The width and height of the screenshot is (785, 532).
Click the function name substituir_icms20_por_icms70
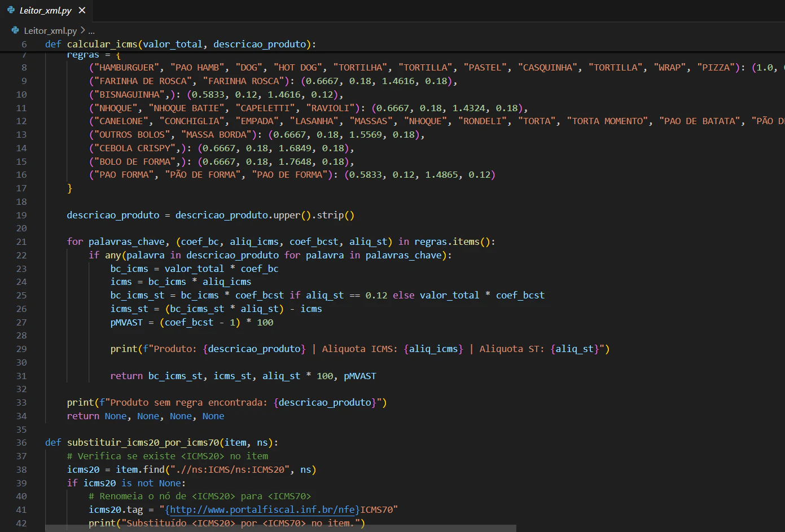[143, 442]
